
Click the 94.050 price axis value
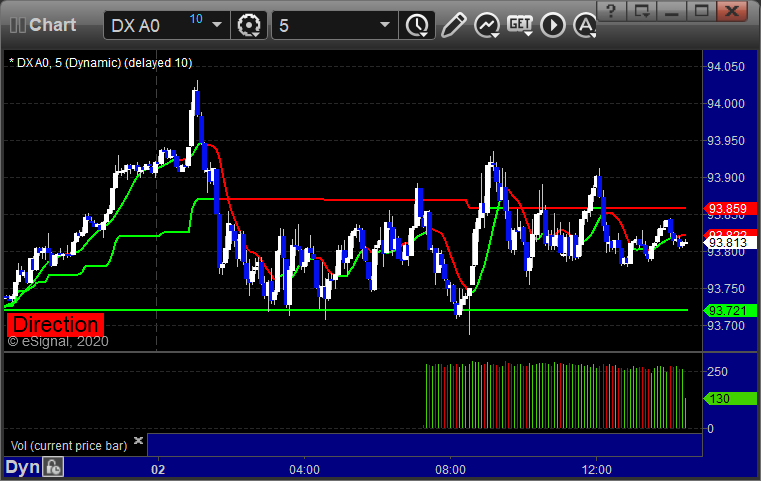(x=726, y=67)
